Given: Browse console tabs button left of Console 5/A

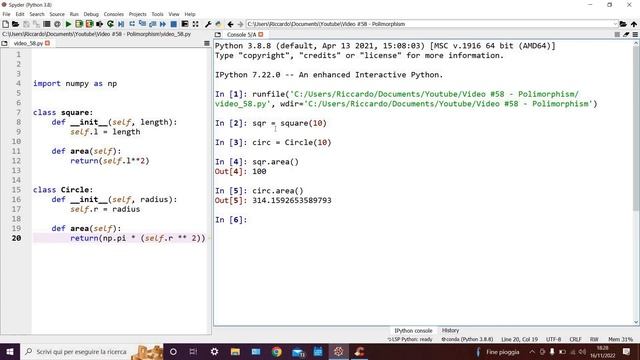Looking at the screenshot, I should point(218,35).
